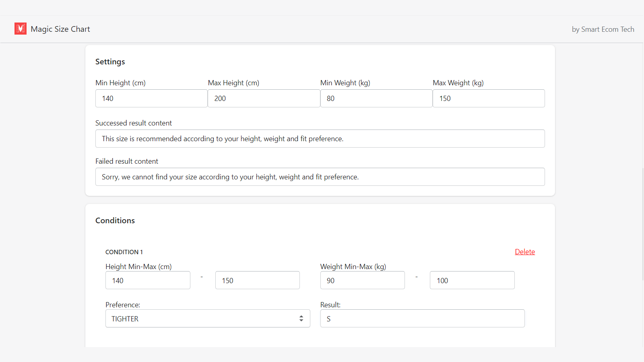
Task: Open the Preference dropdown showing TIGHTER
Action: click(201, 319)
